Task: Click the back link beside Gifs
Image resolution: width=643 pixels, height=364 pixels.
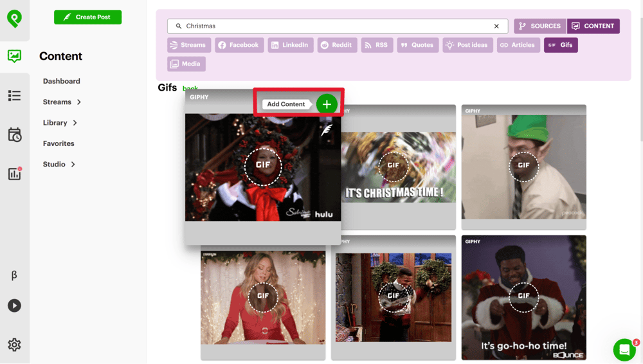Action: click(x=190, y=89)
